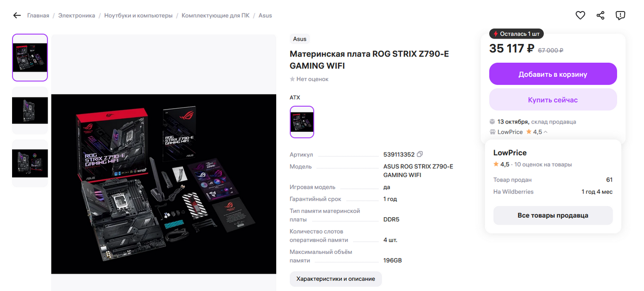Screen dimensions: 644x291
Task: Add product to favorites with heart icon
Action: 580,15
